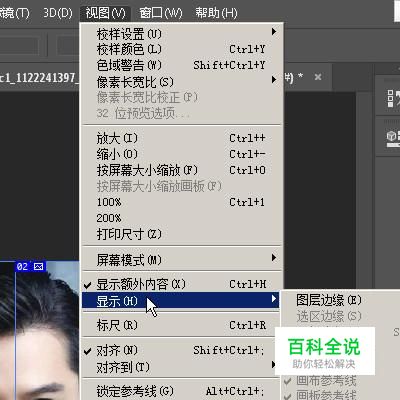400x400 pixels.
Task: Choose 锁定参考线(G) entry
Action: [x=182, y=391]
